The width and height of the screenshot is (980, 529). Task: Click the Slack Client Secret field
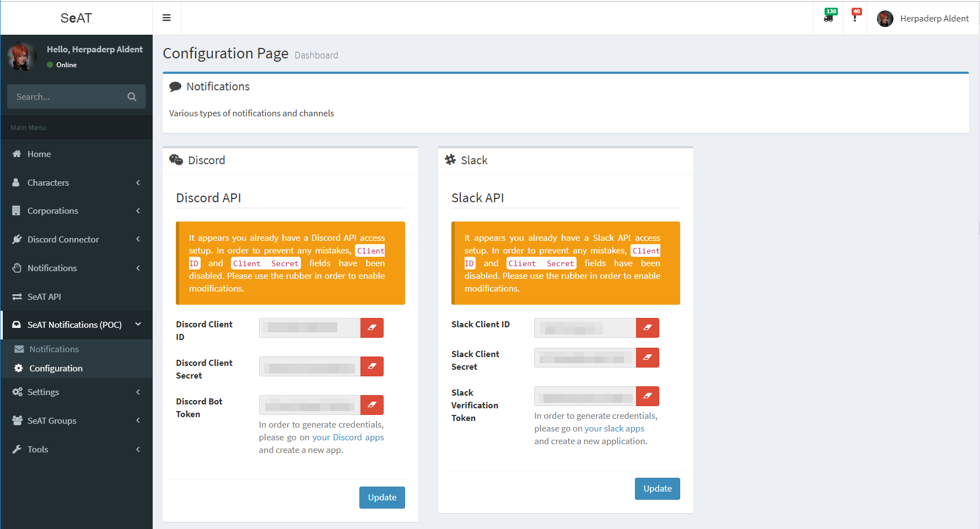coord(585,358)
